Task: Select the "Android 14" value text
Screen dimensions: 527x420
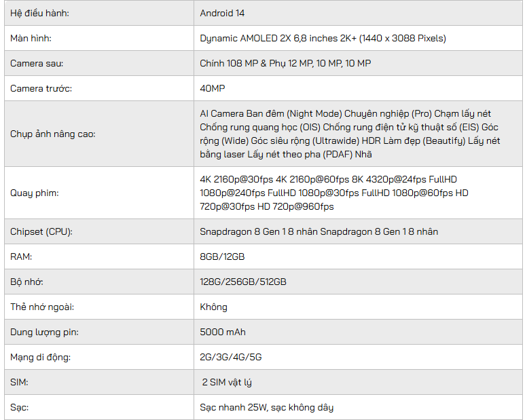Action: [223, 13]
